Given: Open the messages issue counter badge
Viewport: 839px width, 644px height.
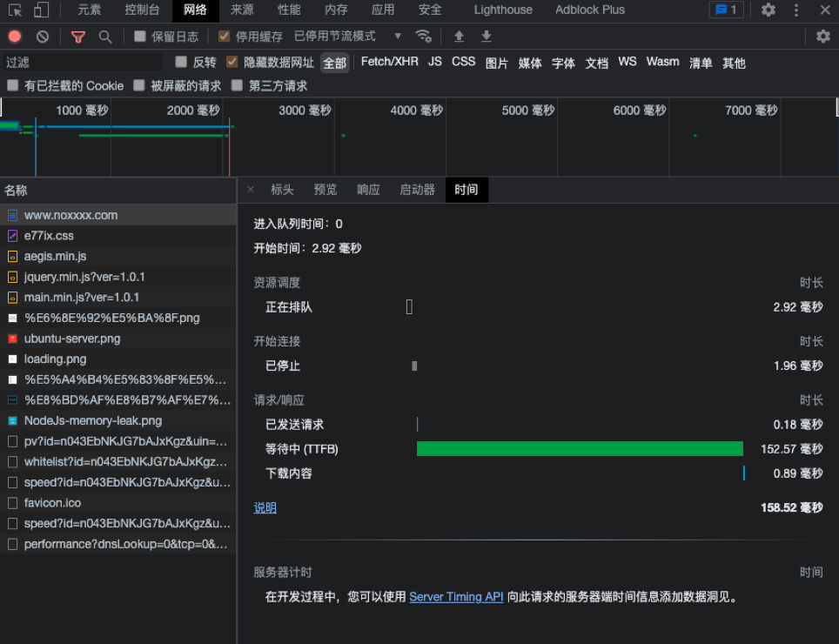Looking at the screenshot, I should 726,10.
